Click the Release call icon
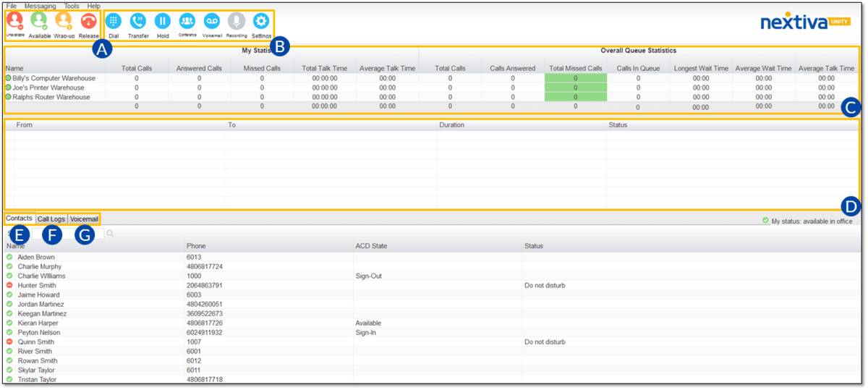The image size is (868, 390). (89, 22)
